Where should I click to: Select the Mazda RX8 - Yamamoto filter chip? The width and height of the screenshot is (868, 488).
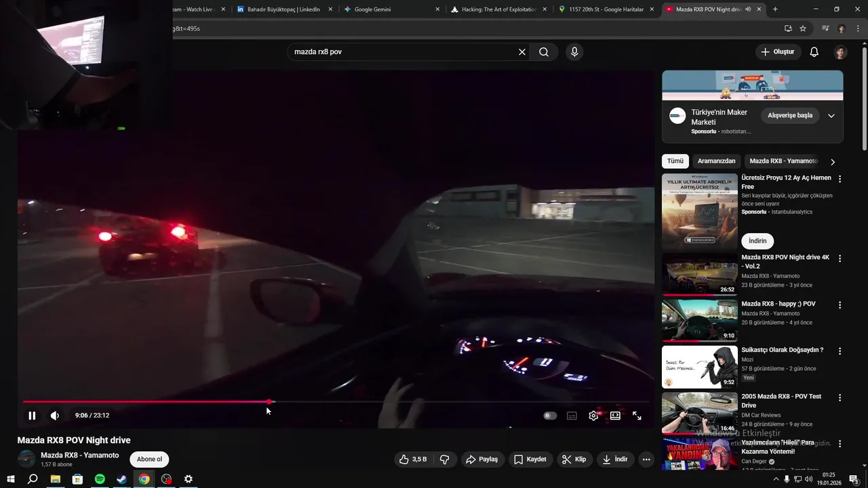pos(783,161)
